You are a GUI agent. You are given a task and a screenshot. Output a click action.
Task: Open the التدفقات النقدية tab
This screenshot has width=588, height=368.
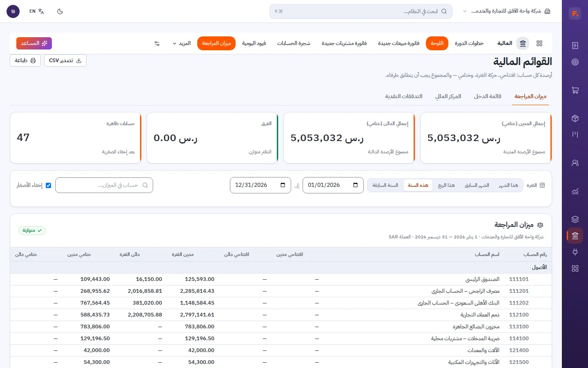pos(403,96)
